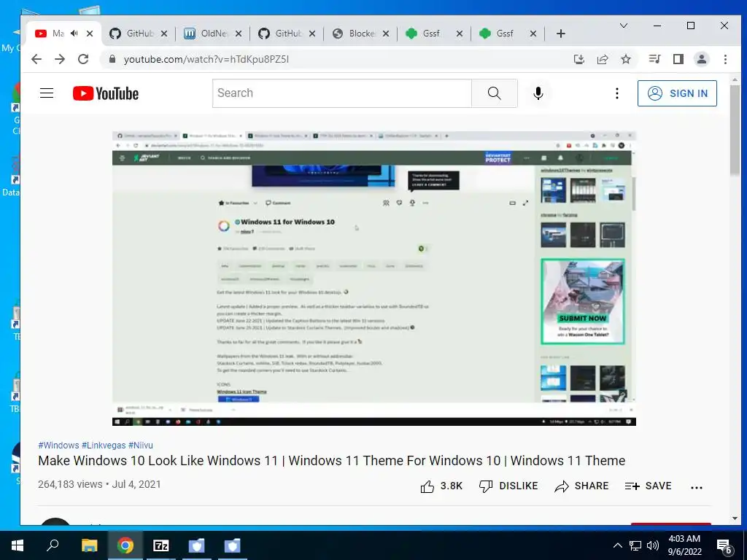Click the SIGN IN button
Image resolution: width=747 pixels, height=560 pixels.
coord(677,93)
